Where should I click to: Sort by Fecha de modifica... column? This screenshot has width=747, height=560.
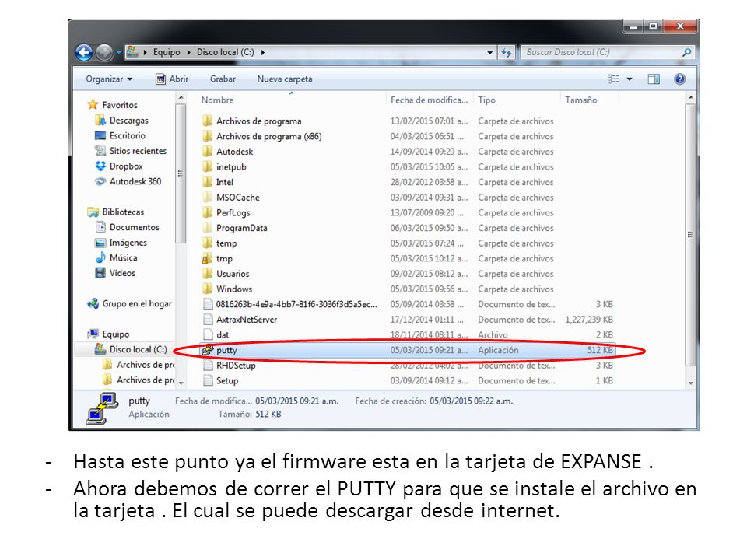click(x=430, y=100)
